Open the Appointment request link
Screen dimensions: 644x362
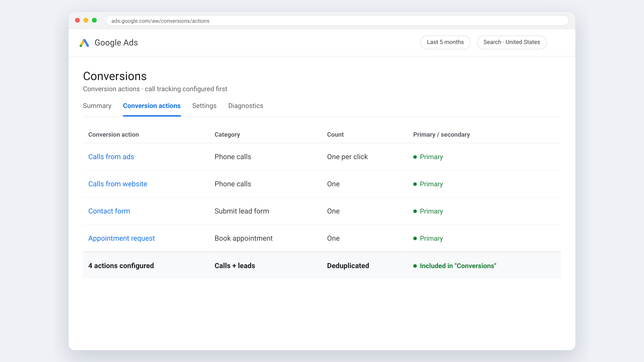(x=121, y=238)
